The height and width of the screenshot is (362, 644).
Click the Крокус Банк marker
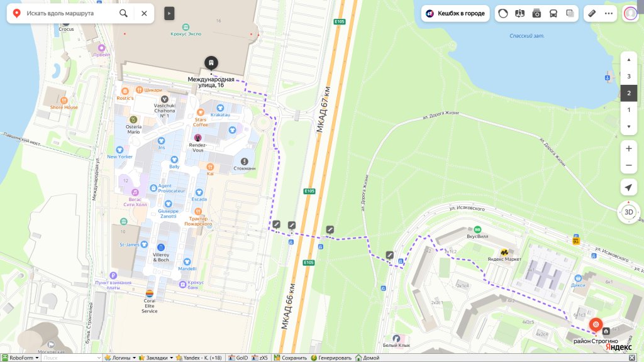tap(183, 284)
